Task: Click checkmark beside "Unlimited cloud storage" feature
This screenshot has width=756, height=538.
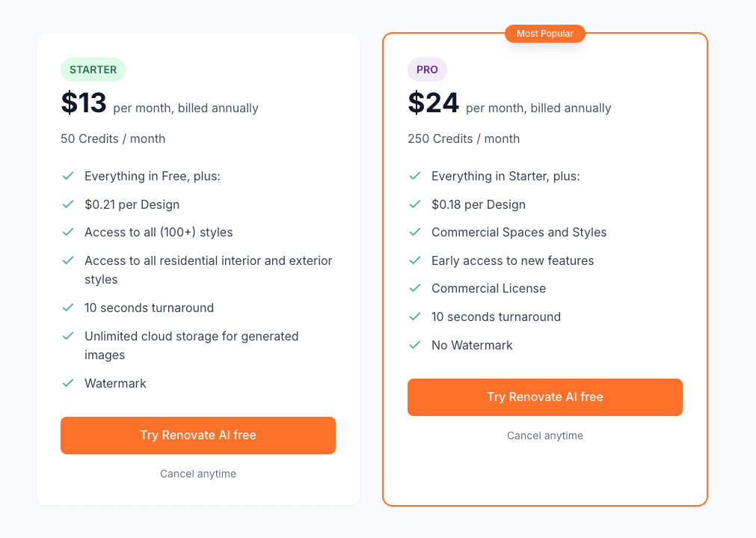Action: coord(68,336)
